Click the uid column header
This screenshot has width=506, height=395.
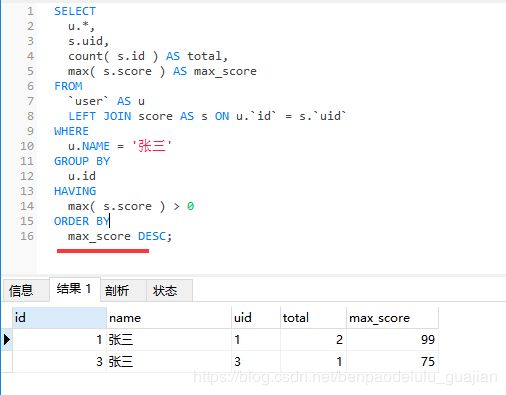coord(256,318)
